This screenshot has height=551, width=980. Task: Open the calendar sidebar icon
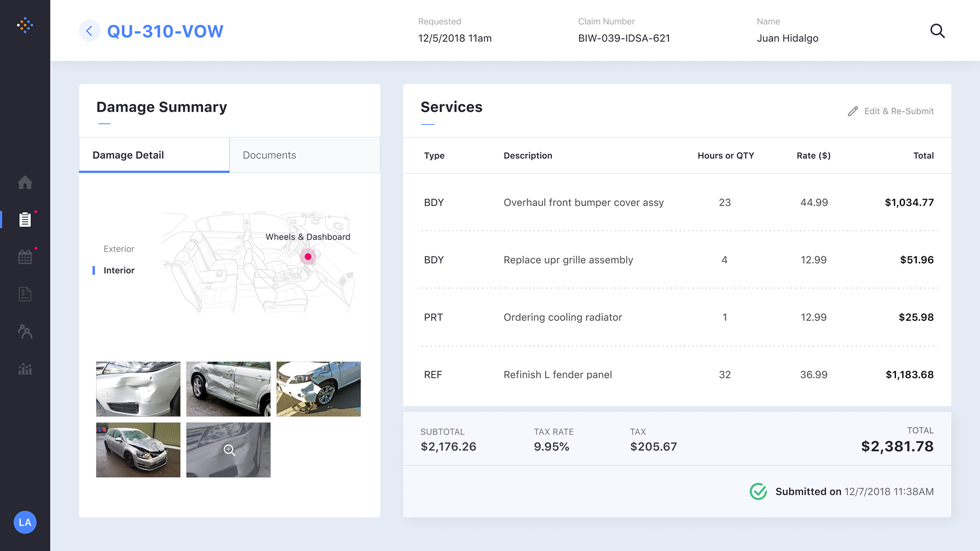point(25,257)
